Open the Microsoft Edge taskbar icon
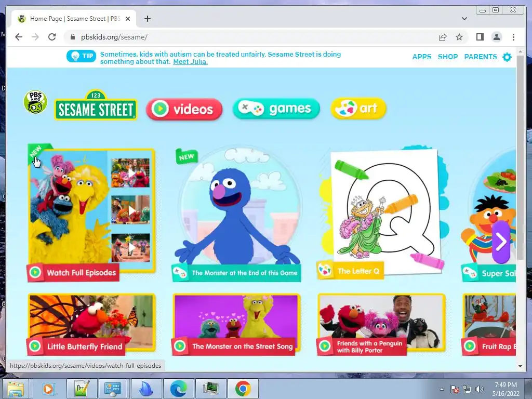Viewport: 532px width, 399px height. pyautogui.click(x=179, y=389)
